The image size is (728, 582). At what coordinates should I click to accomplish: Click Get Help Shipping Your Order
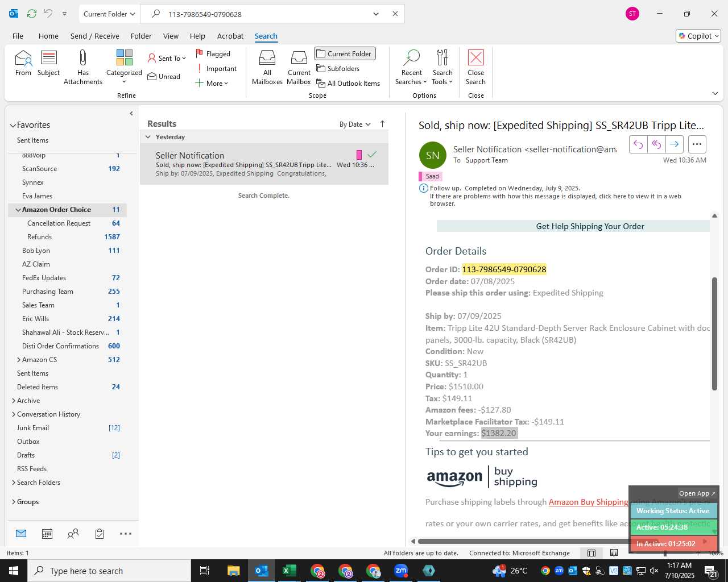[x=590, y=226]
